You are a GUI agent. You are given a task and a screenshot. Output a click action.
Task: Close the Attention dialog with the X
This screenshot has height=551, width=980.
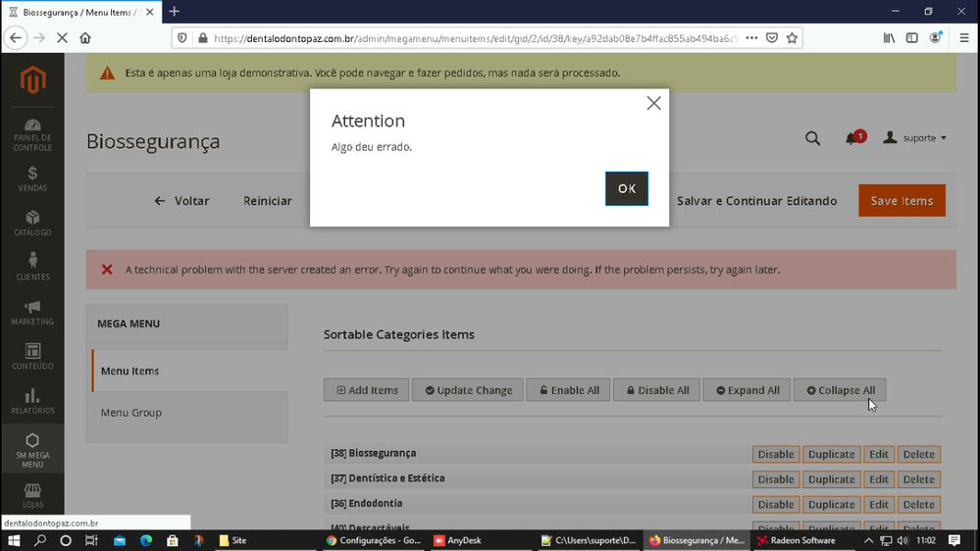coord(653,103)
